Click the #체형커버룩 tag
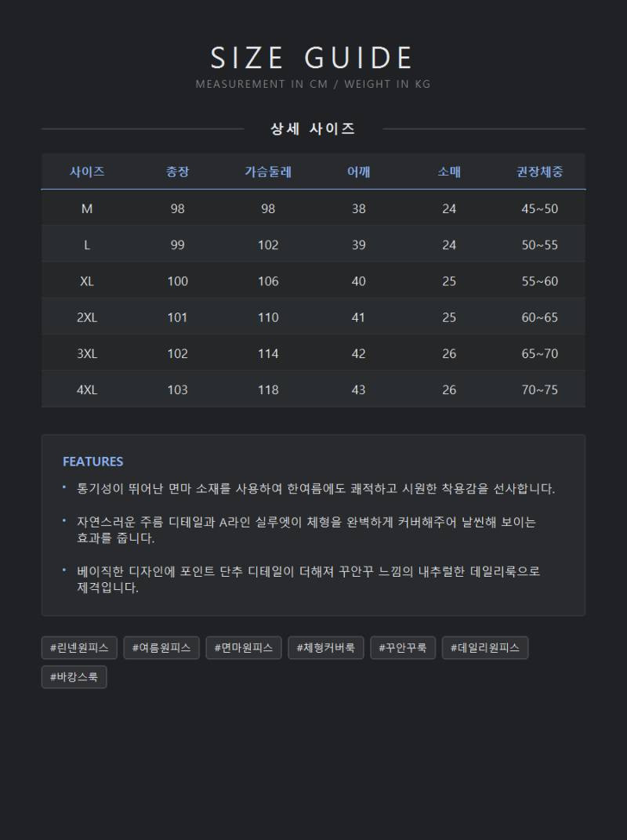This screenshot has width=627, height=840. click(x=326, y=648)
